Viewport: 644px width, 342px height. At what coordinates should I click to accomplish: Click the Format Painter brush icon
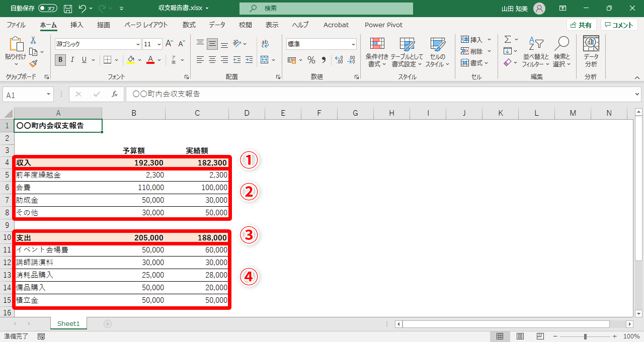click(33, 63)
